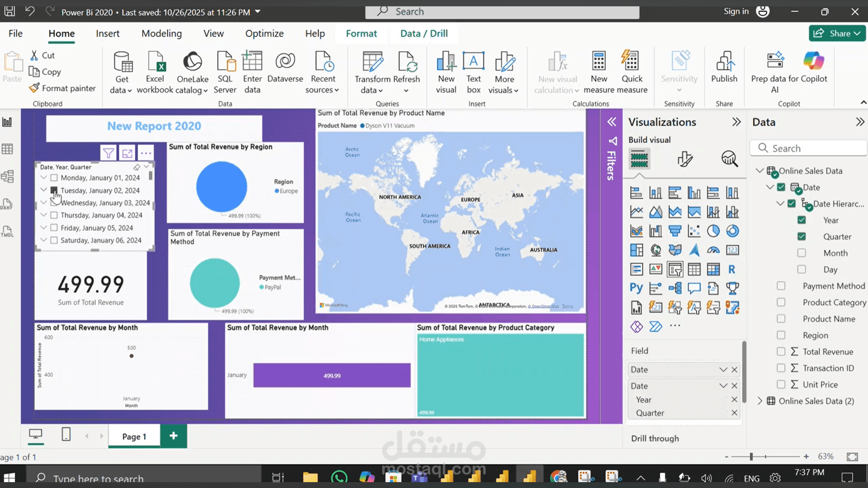Add a Text box

pyautogui.click(x=474, y=72)
